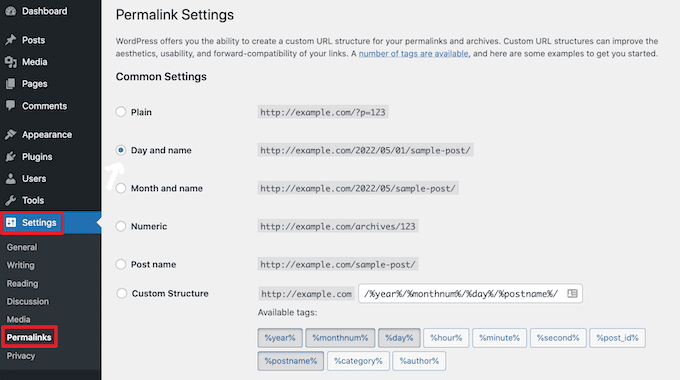
Task: Insert the %post_id% available tag
Action: (x=617, y=338)
